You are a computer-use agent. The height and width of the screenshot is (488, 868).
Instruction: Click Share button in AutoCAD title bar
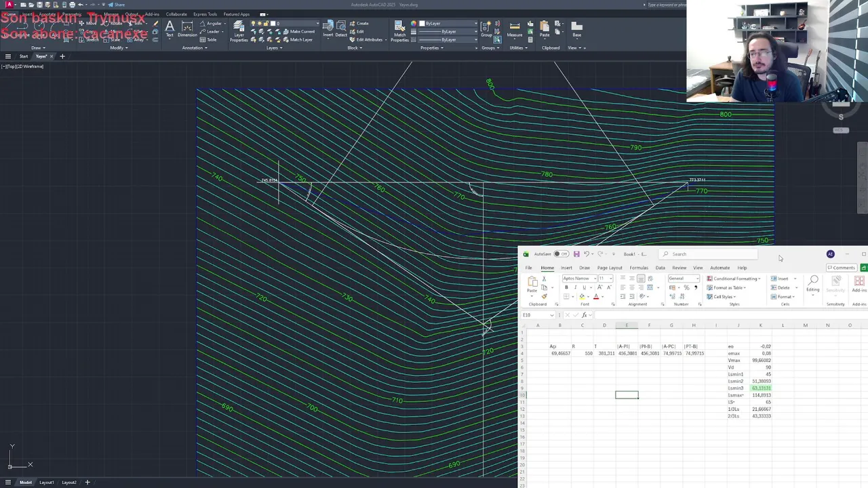point(117,5)
